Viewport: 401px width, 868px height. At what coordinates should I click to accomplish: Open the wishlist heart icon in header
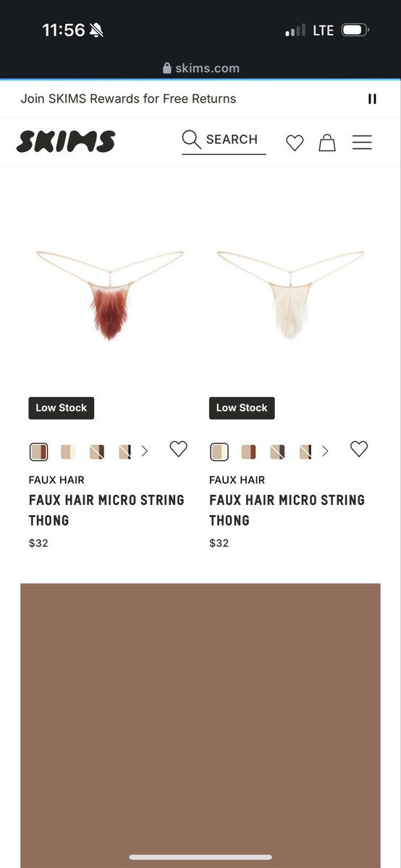(x=295, y=142)
